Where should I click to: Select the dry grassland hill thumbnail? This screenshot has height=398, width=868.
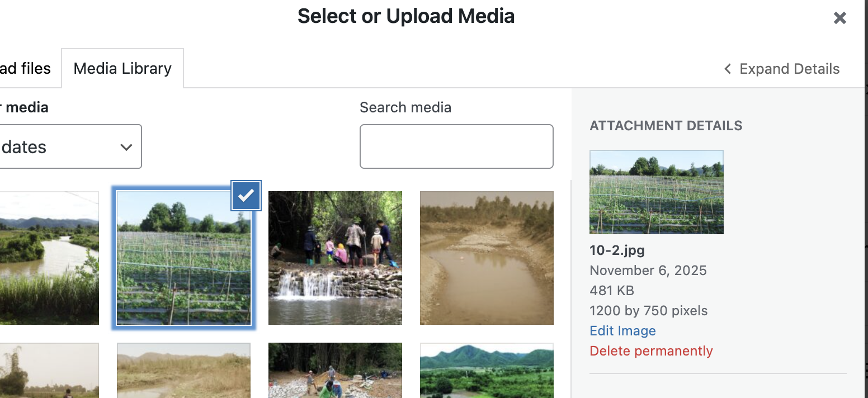pyautogui.click(x=183, y=370)
